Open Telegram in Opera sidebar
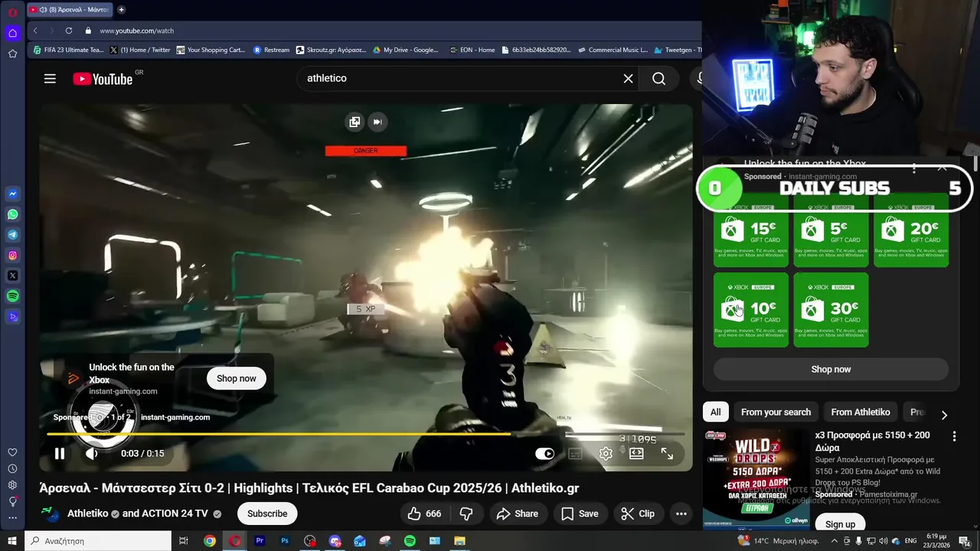Viewport: 980px width, 551px height. coord(12,235)
